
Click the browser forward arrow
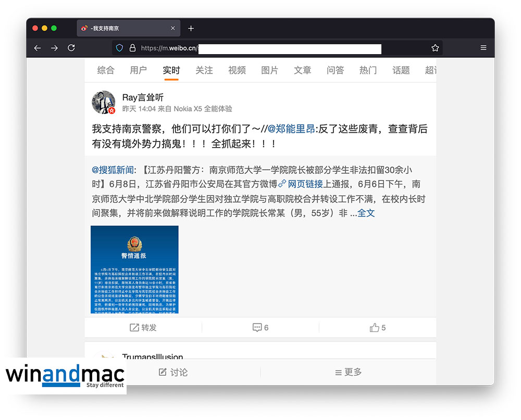54,48
